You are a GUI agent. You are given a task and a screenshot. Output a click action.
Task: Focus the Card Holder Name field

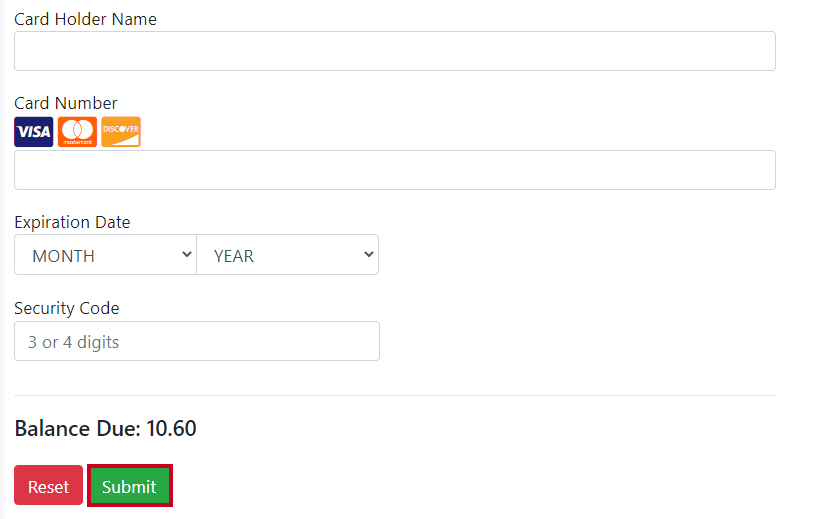395,51
